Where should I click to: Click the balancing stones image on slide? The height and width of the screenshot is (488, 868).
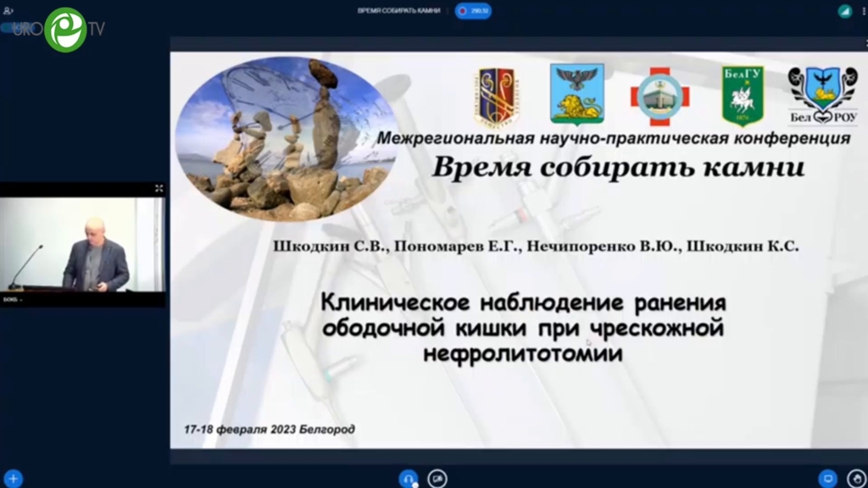click(x=284, y=139)
